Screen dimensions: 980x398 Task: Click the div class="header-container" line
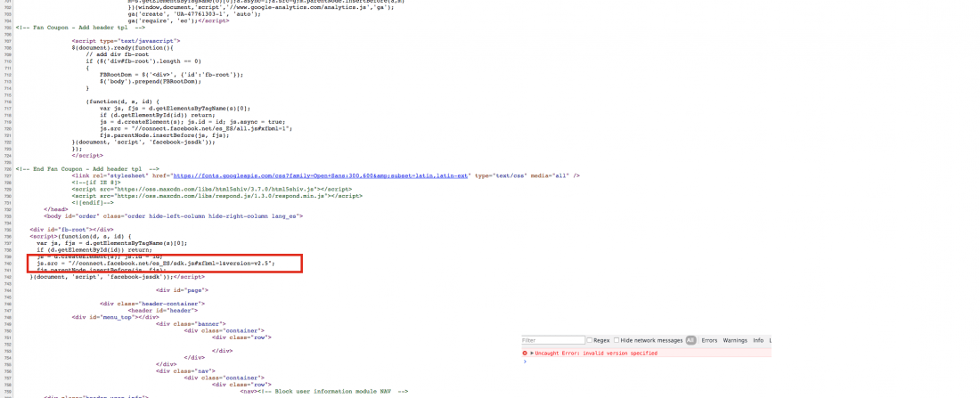point(152,304)
